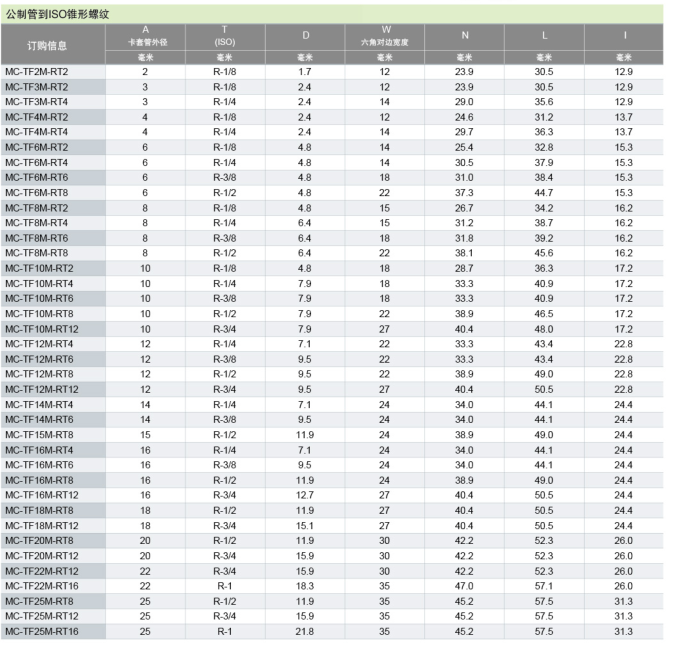Screen dimensions: 673x646
Task: Select part number MC-TF4M-RT4
Action: (37, 132)
